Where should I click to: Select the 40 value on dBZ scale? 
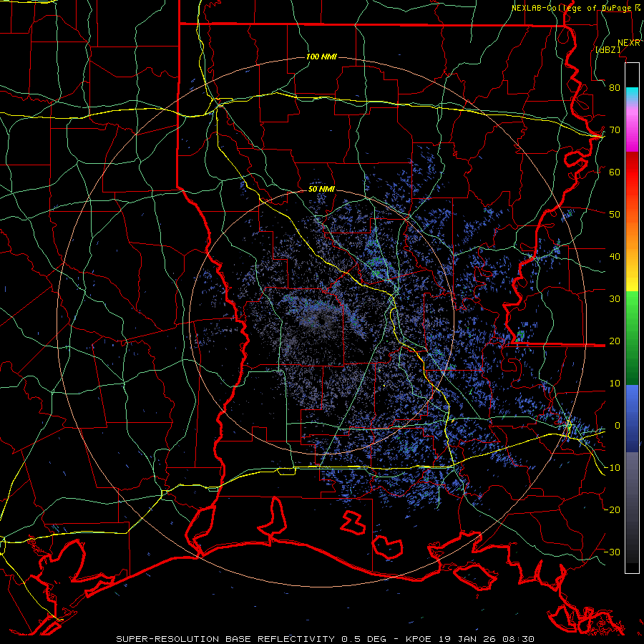tap(615, 257)
